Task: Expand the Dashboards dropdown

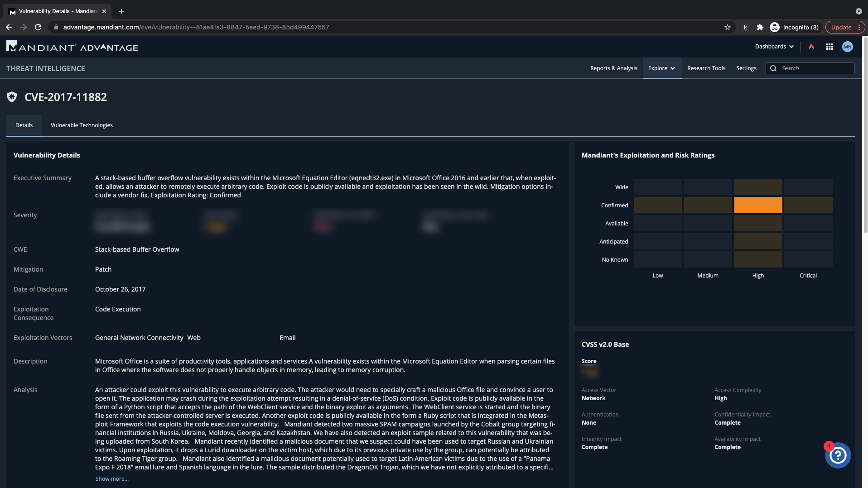Action: pyautogui.click(x=774, y=47)
